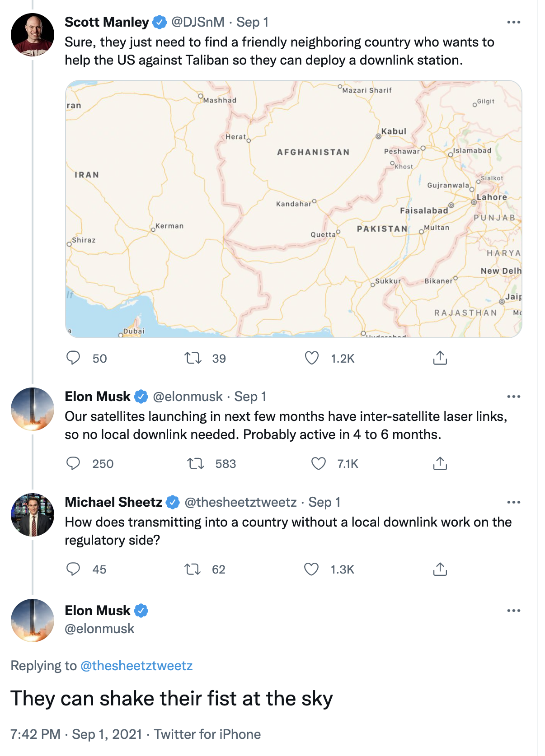545x756 pixels.
Task: Retweet Scott Manley's tweet
Action: [x=193, y=358]
